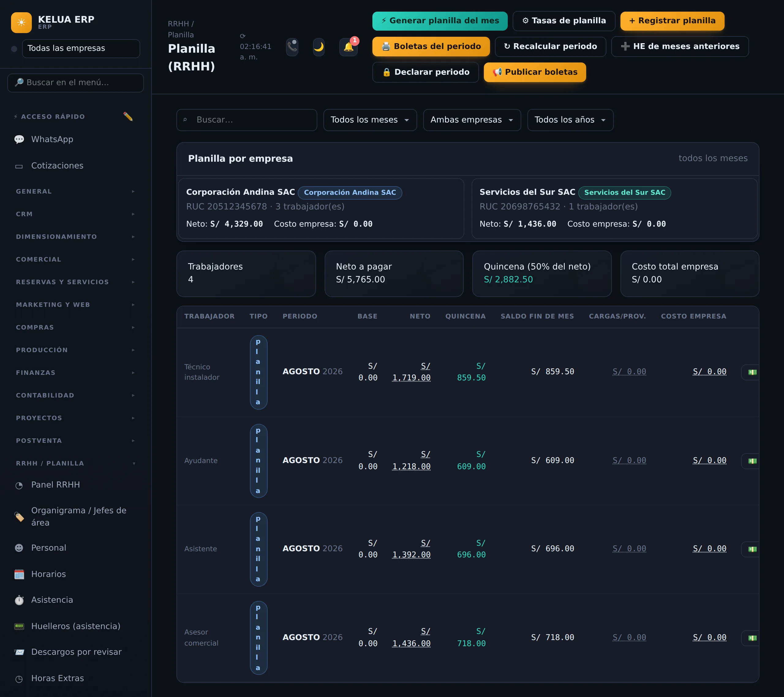Click the money icon in Asesor comercial row
Image resolution: width=784 pixels, height=697 pixels.
click(x=752, y=638)
